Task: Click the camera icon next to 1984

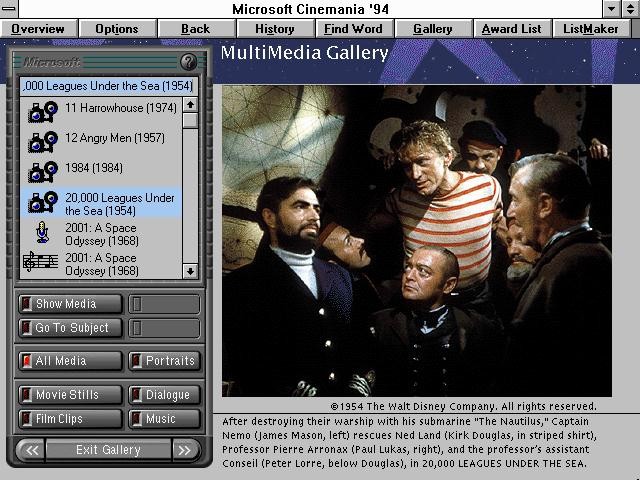Action: tap(42, 171)
